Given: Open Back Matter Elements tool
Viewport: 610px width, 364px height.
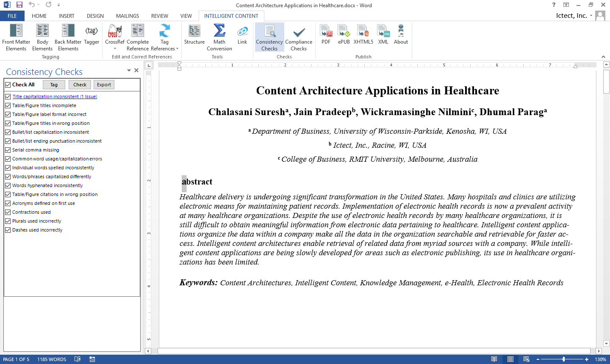Looking at the screenshot, I should point(68,37).
